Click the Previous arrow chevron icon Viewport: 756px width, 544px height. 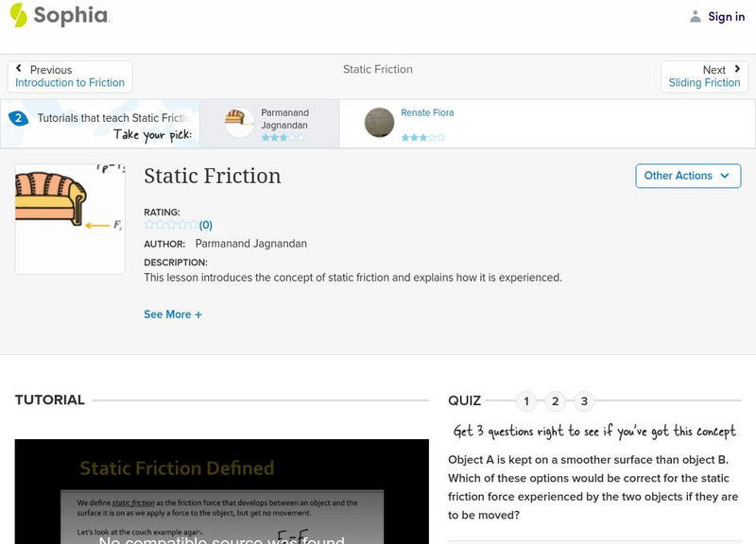point(20,67)
